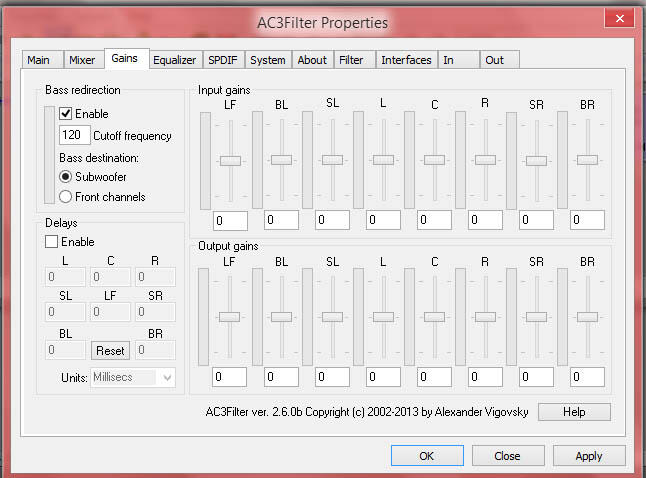Click the R output gain value field
The height and width of the screenshot is (478, 646).
(x=485, y=377)
